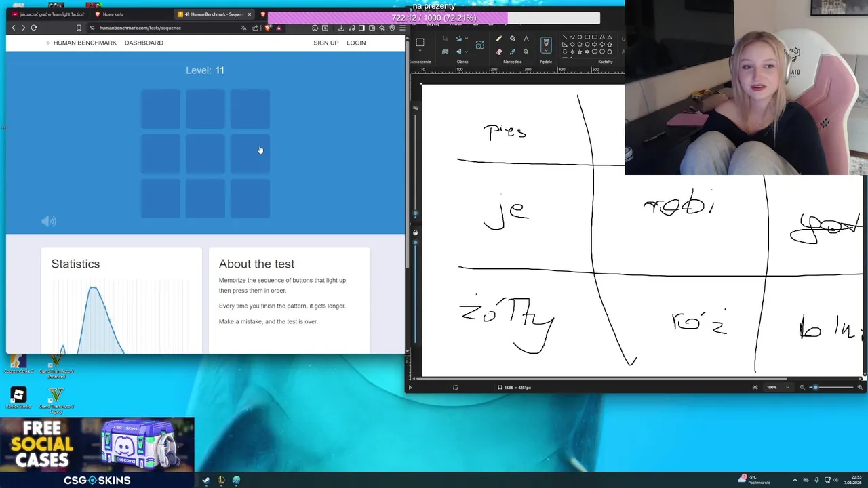Pick the oval shape in Kształty gallery
868x488 pixels.
coord(580,37)
